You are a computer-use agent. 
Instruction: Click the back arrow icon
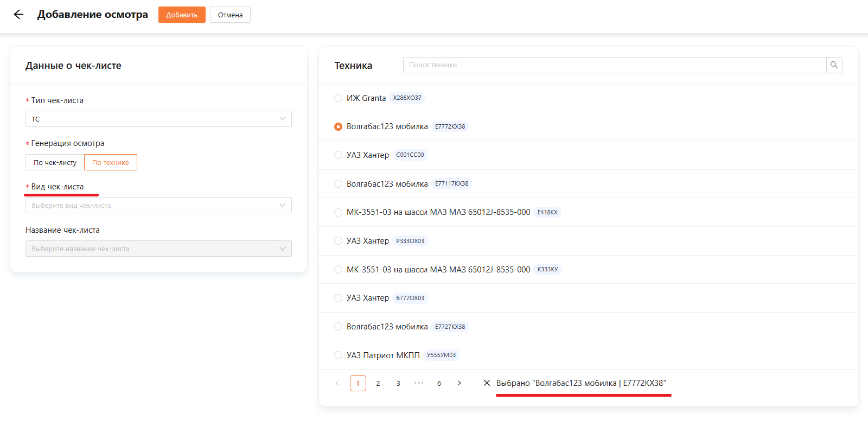(18, 15)
